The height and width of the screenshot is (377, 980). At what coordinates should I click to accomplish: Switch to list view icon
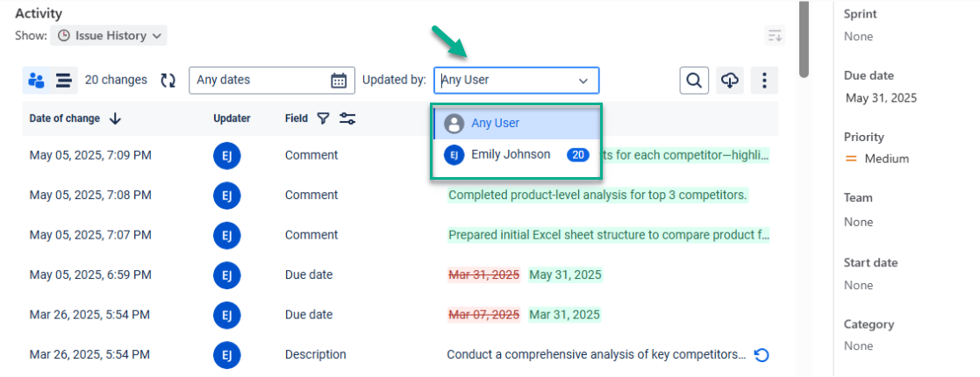pyautogui.click(x=63, y=81)
